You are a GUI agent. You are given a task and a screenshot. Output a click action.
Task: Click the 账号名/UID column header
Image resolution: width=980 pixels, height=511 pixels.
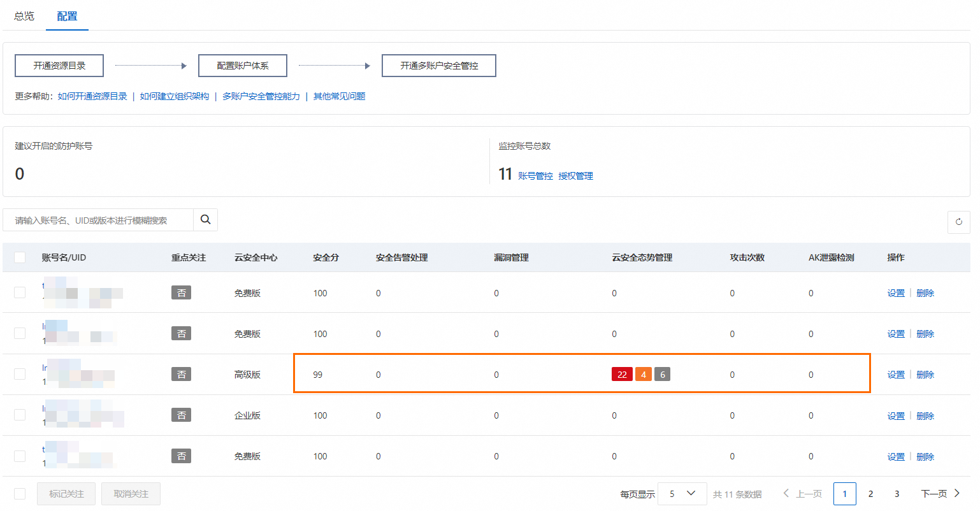point(64,257)
